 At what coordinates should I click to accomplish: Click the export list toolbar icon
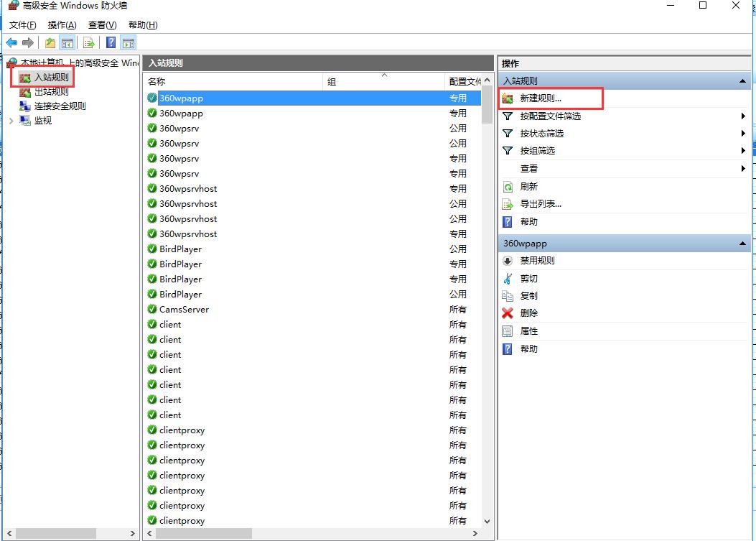pyautogui.click(x=89, y=43)
